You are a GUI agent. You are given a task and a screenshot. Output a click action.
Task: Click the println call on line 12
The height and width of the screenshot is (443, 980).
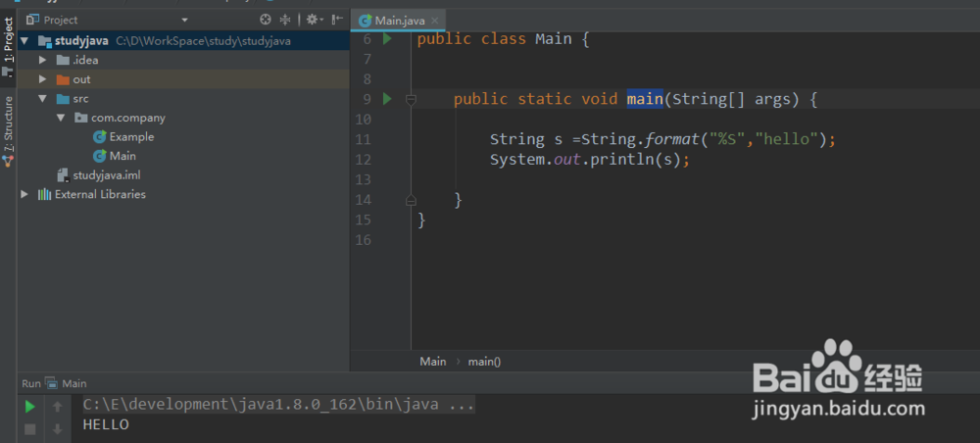pos(622,159)
